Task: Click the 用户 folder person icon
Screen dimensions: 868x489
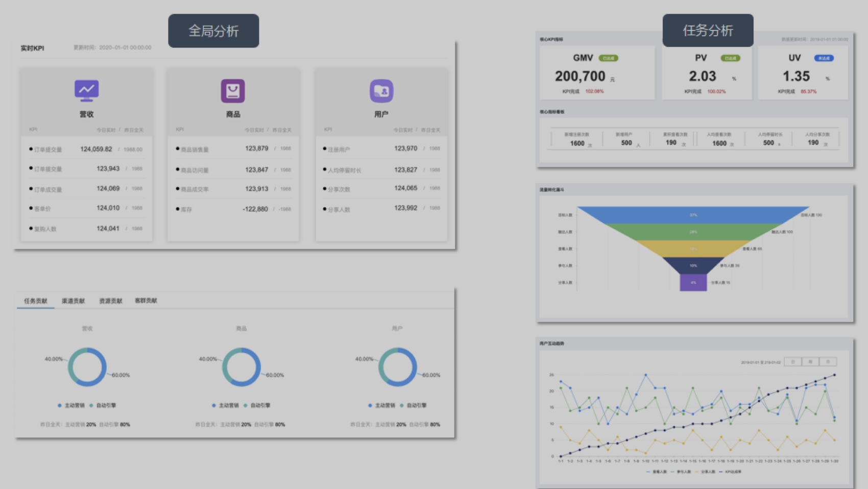Action: 381,91
